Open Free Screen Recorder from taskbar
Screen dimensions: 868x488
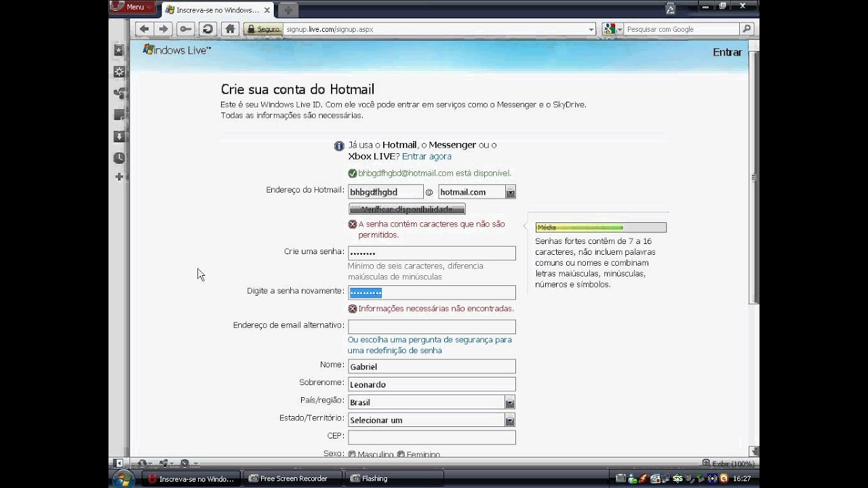pyautogui.click(x=293, y=479)
